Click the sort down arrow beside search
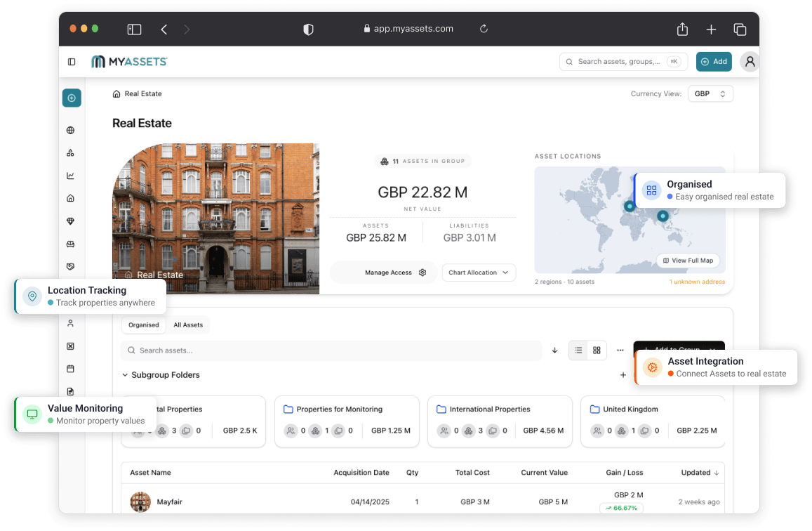 [x=554, y=350]
